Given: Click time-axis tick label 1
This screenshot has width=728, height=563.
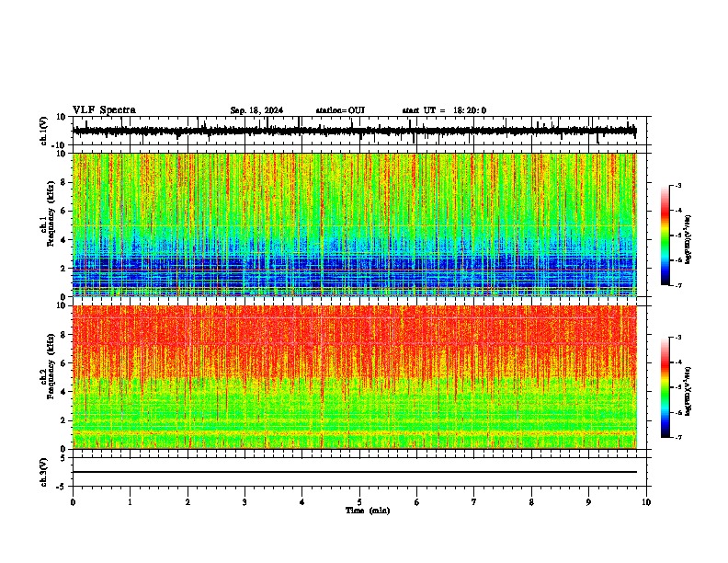Looking at the screenshot, I should click(130, 502).
